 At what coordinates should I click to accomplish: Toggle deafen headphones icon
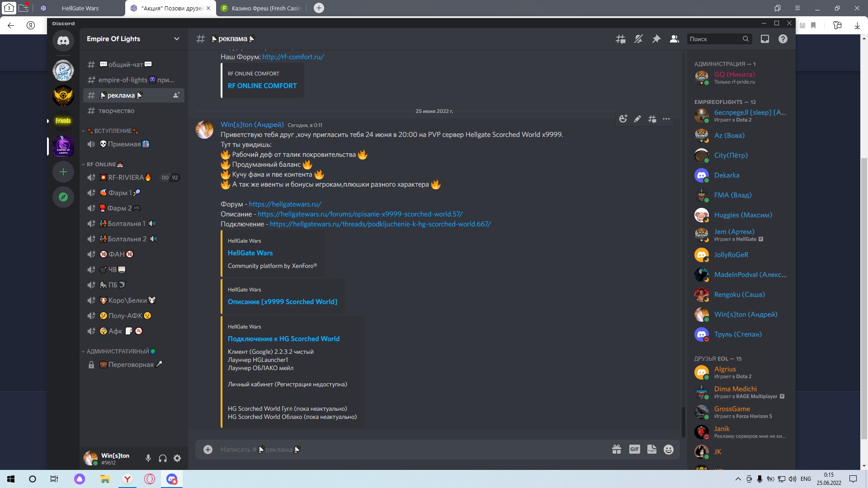pyautogui.click(x=163, y=458)
